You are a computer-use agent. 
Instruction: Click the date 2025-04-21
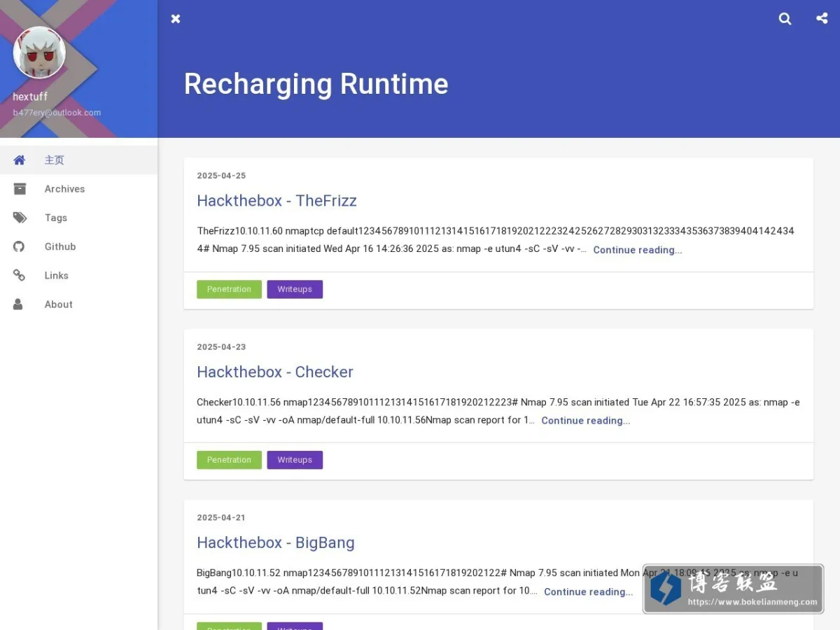tap(221, 517)
